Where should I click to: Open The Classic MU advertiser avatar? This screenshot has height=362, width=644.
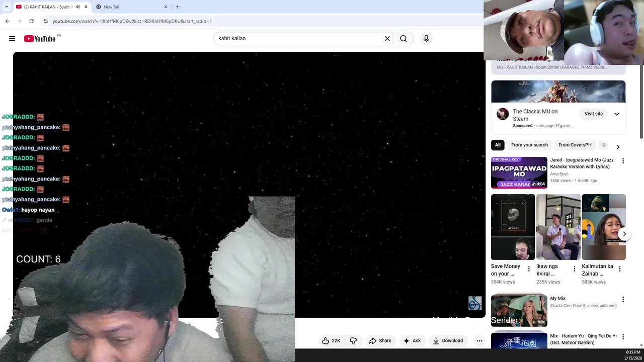pos(502,114)
